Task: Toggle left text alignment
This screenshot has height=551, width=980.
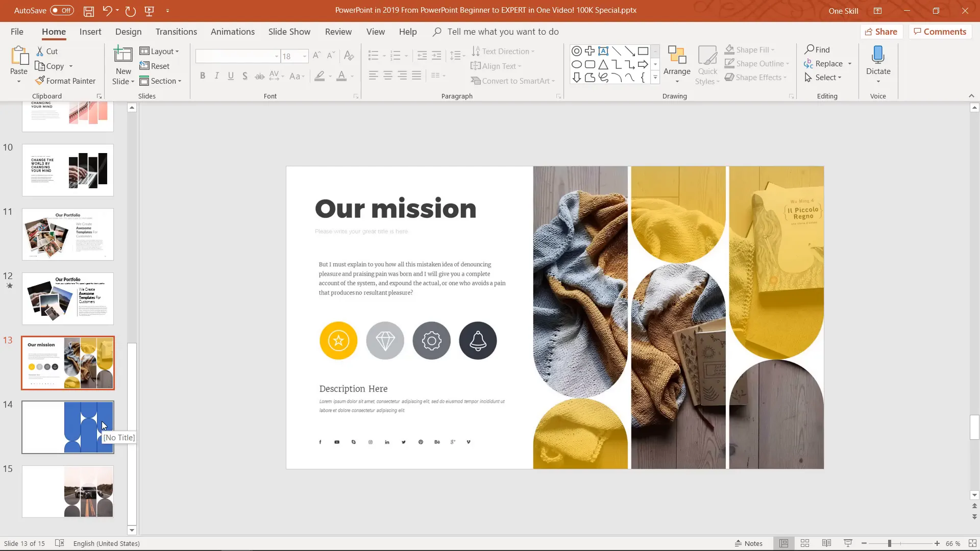Action: click(x=374, y=76)
